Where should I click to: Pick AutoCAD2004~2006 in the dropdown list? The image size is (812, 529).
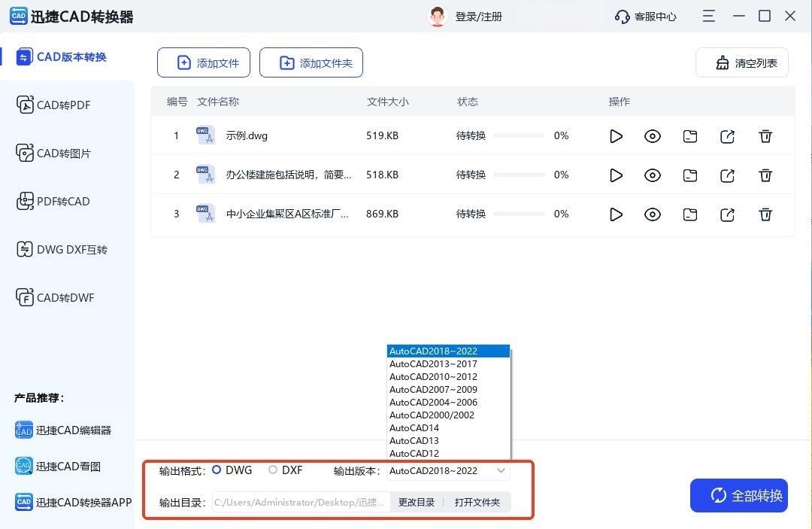[x=433, y=403]
